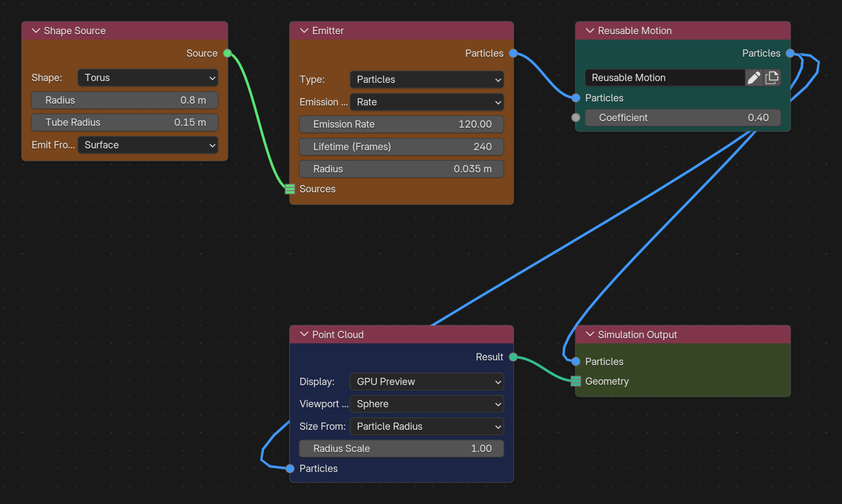Viewport: 842px width, 504px height.
Task: Collapse the Simulation Output node
Action: (590, 335)
